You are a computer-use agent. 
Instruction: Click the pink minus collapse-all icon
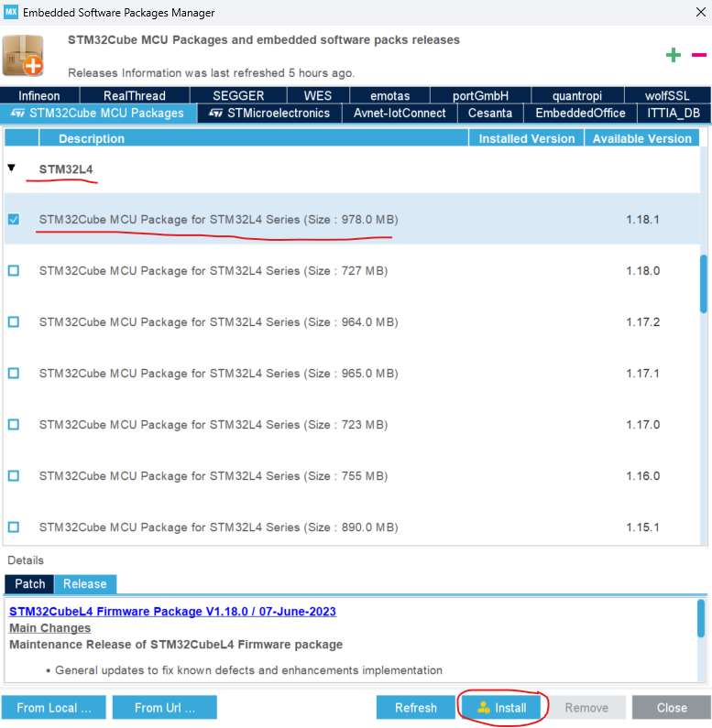[x=699, y=55]
